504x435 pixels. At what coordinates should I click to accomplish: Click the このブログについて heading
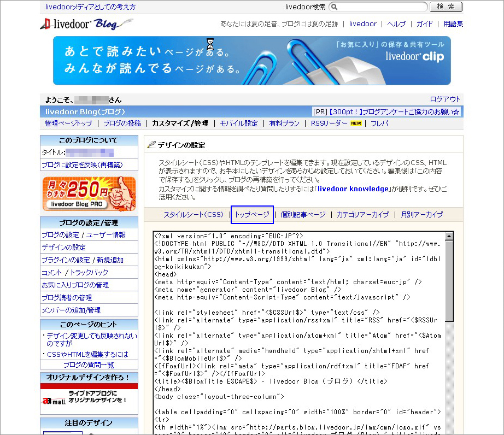pyautogui.click(x=89, y=140)
